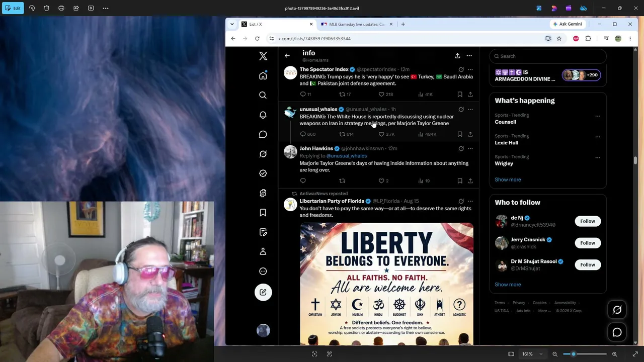This screenshot has height=362, width=644.
Task: Fit photo to window in Photos
Action: tap(511, 354)
